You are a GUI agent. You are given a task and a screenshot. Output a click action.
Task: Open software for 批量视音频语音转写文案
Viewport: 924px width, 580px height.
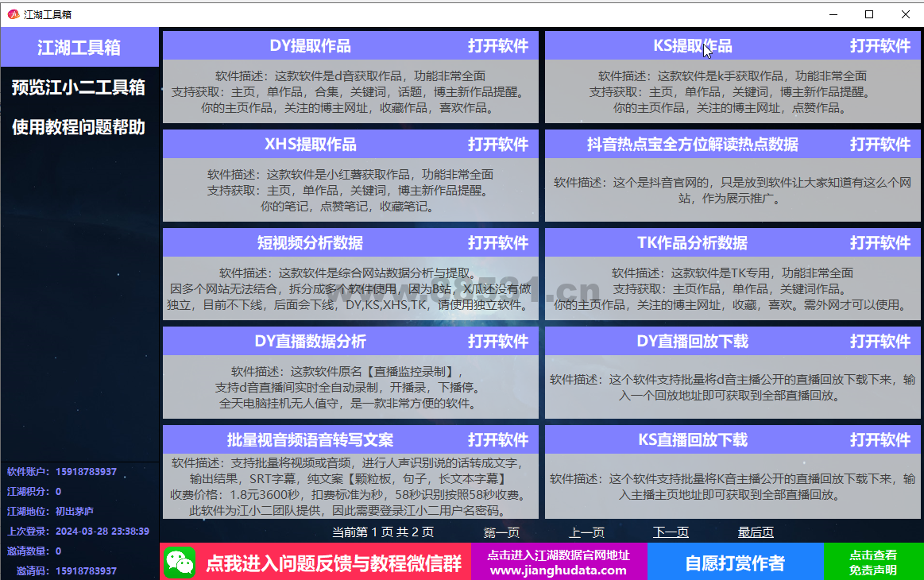[x=498, y=439]
